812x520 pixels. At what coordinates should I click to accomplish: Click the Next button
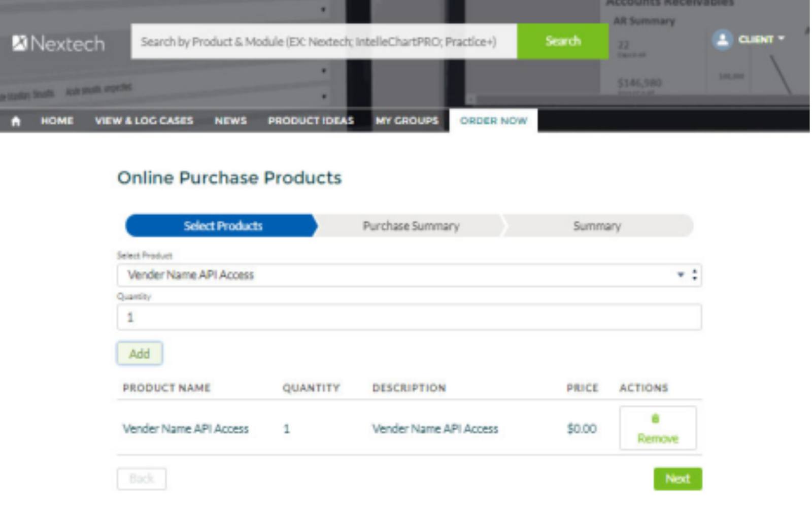click(x=678, y=479)
